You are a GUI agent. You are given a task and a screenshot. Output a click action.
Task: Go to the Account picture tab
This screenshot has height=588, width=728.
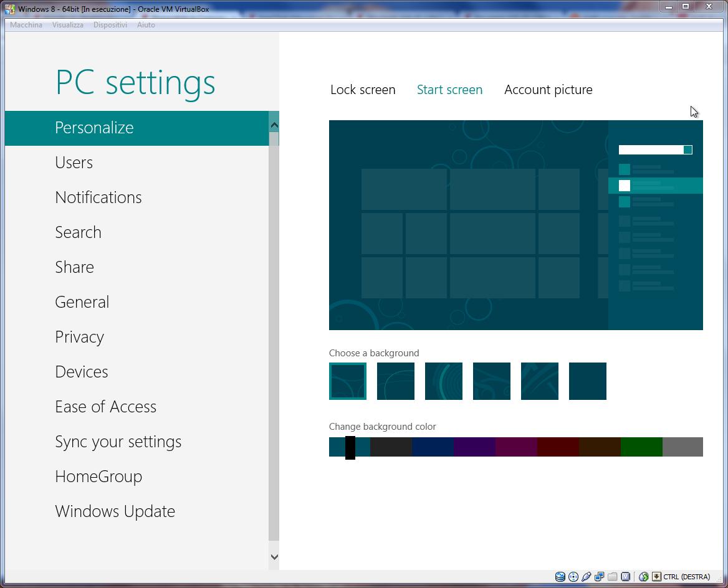point(548,90)
